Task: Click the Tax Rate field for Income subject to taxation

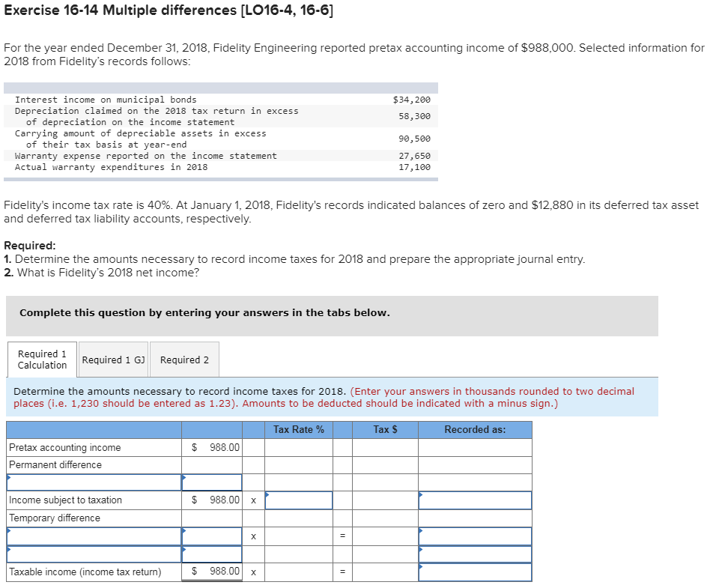Action: (298, 500)
